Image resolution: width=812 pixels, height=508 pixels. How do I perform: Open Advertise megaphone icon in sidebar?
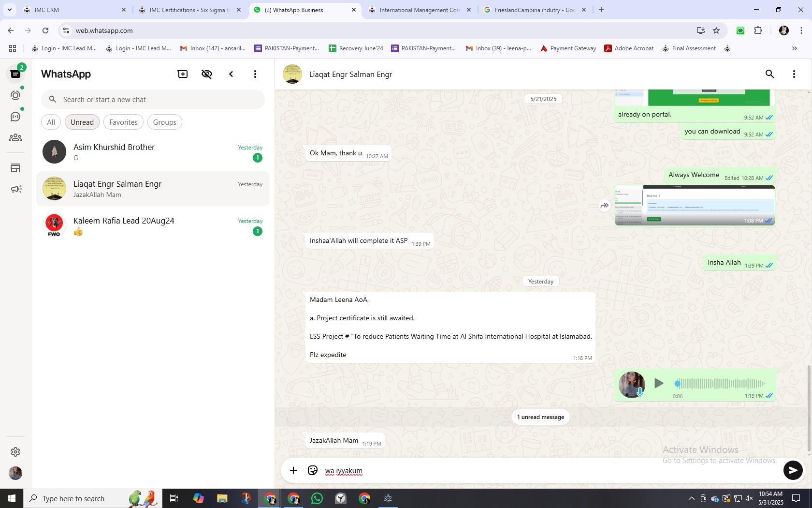15,189
